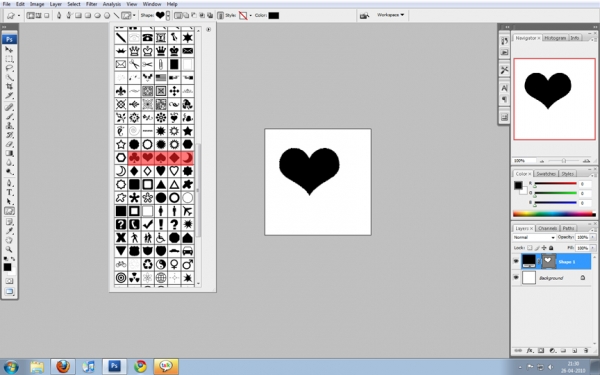Switch to the Swatches tab

[546, 174]
